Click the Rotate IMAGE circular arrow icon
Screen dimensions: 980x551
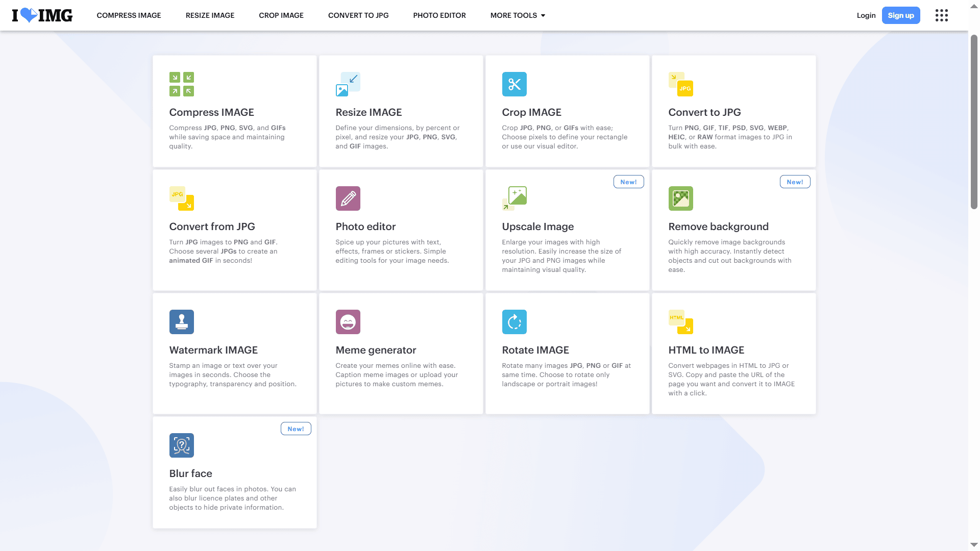tap(514, 322)
